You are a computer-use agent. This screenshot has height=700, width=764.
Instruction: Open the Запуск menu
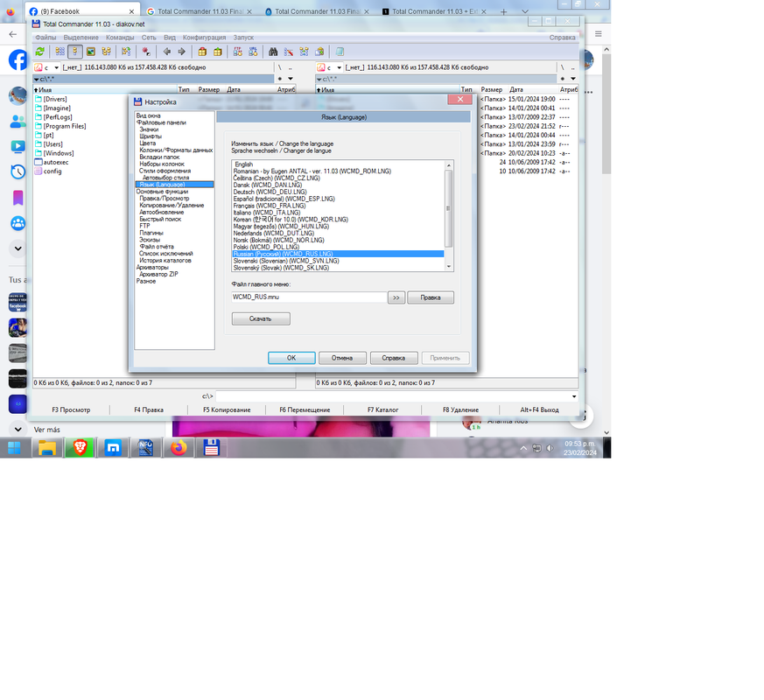click(243, 38)
